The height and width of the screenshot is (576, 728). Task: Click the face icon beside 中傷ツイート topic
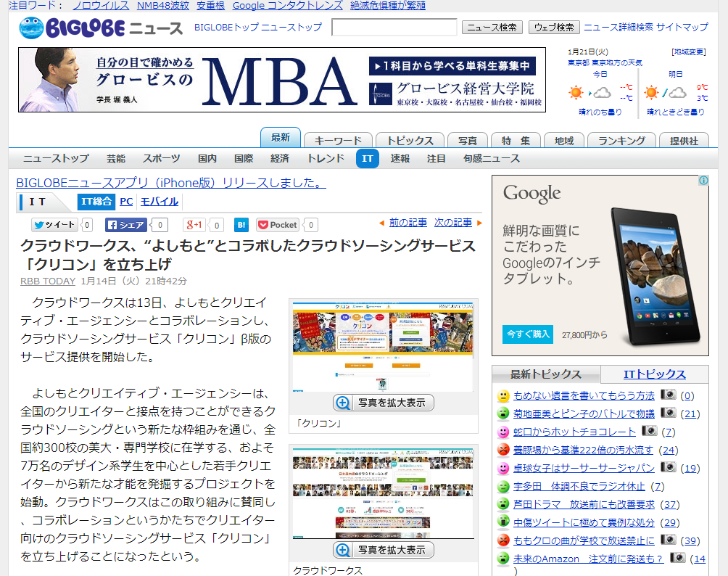tap(503, 522)
